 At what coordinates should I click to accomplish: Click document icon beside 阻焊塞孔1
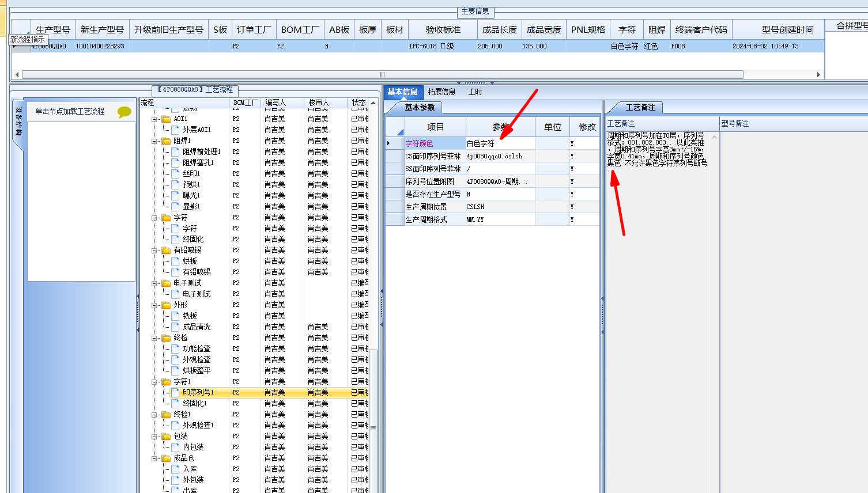click(175, 163)
